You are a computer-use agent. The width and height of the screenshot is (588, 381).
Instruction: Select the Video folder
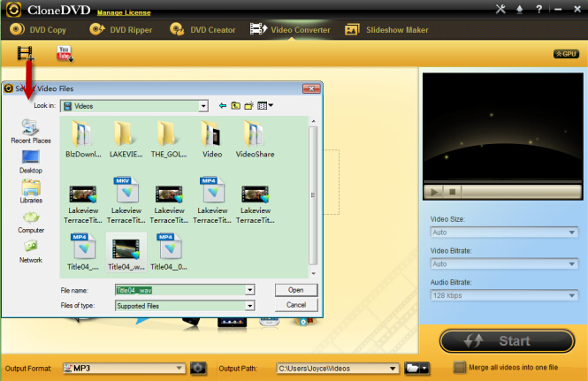click(212, 139)
